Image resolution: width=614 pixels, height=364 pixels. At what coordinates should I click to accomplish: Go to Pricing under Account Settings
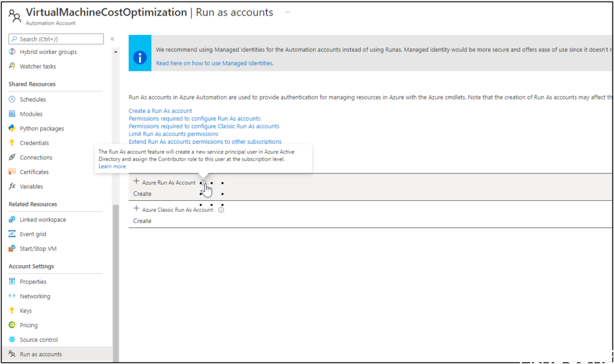(29, 325)
